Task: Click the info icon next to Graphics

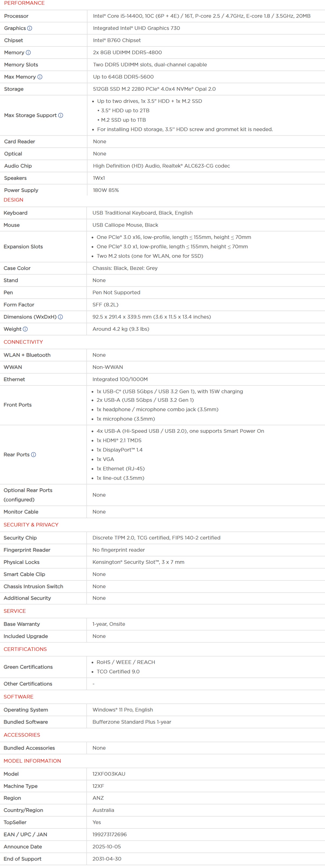Action: point(30,28)
